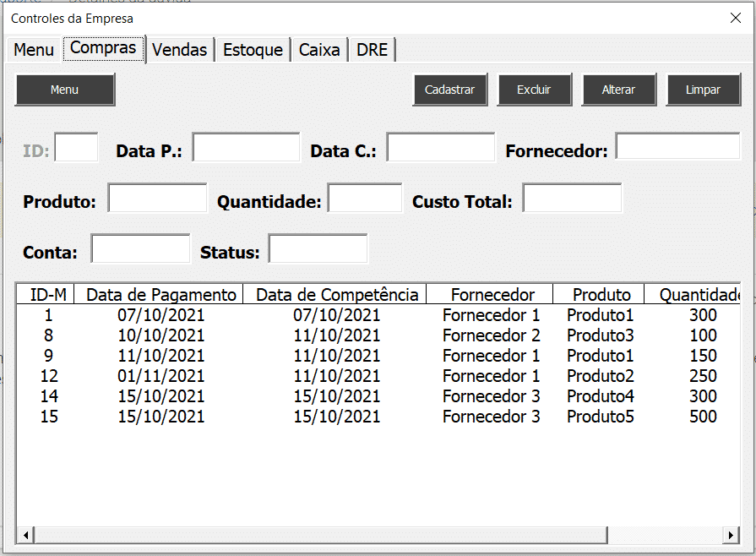The height and width of the screenshot is (556, 756).
Task: Click the Excluir button
Action: 534,90
